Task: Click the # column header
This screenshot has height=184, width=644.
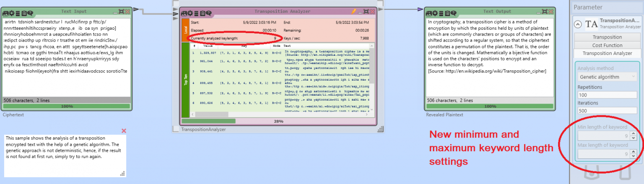Action: point(194,45)
